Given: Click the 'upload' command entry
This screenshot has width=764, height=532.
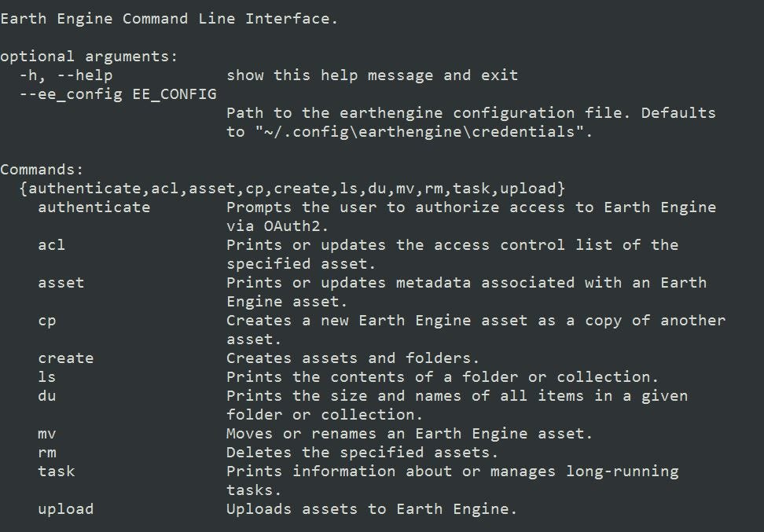Looking at the screenshot, I should 66,509.
